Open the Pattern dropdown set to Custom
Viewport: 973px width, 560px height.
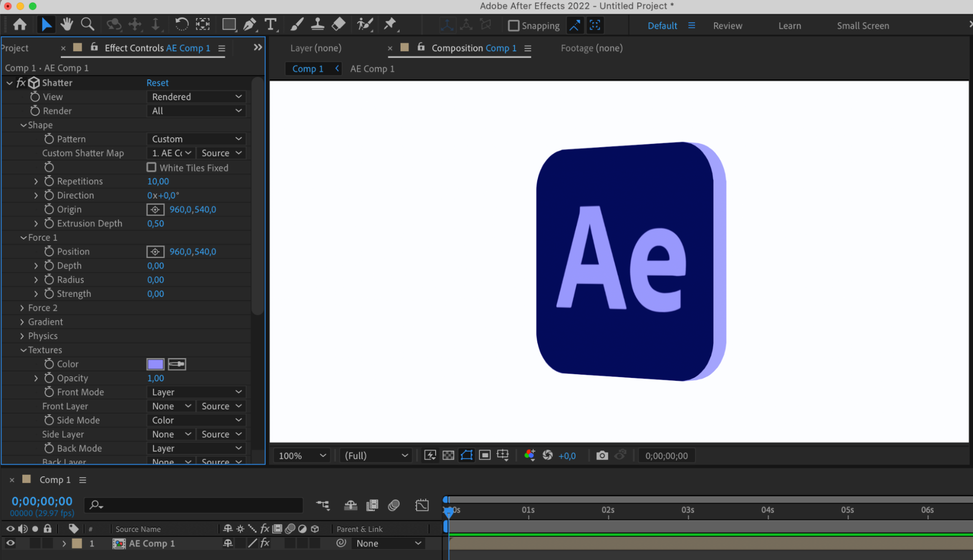(x=196, y=139)
